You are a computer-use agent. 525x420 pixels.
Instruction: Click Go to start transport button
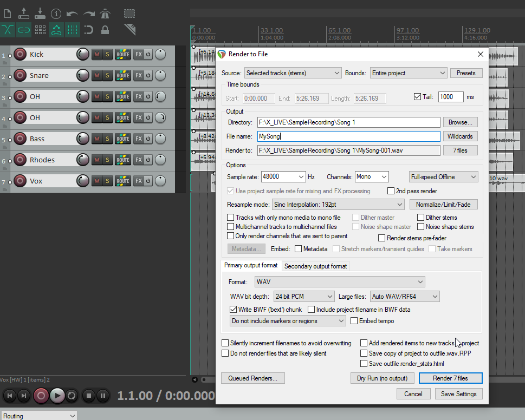point(10,396)
